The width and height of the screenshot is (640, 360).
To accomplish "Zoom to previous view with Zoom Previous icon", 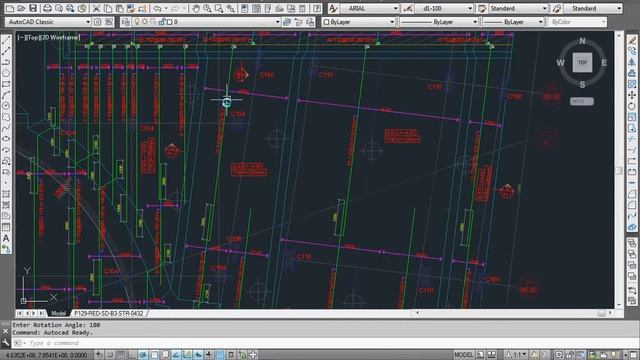I will [x=231, y=8].
